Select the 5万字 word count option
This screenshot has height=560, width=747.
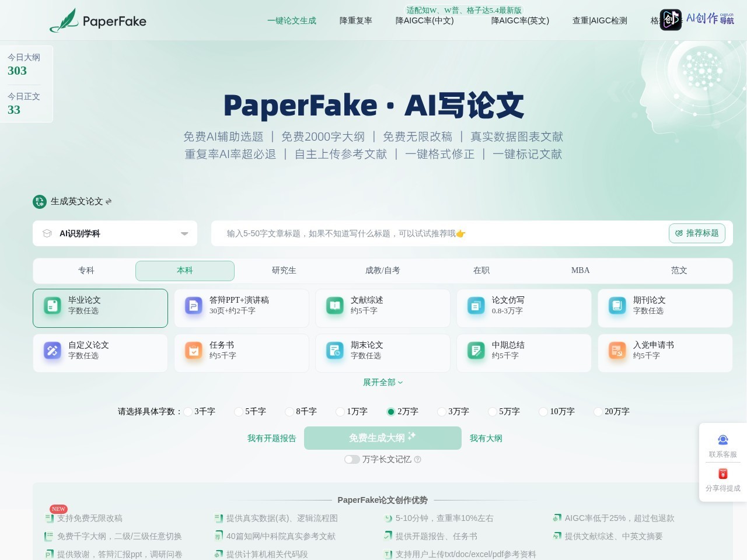click(x=504, y=411)
